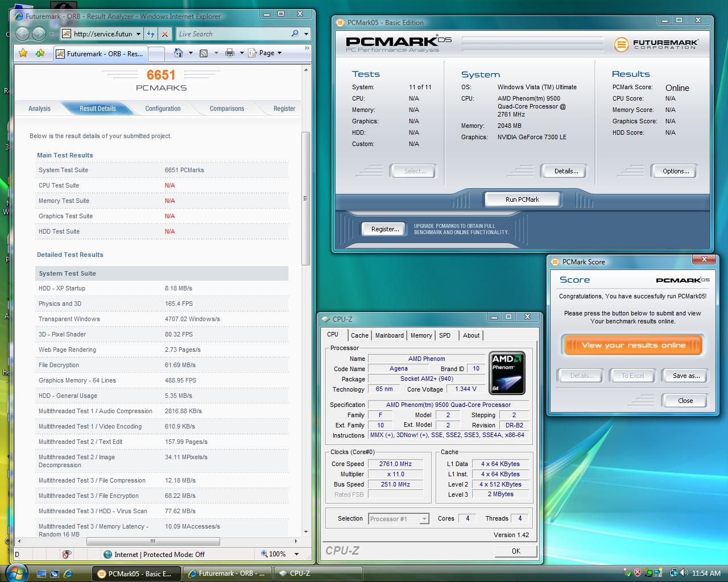
Task: Click Switch between windows quick launch icon
Action: click(x=55, y=573)
